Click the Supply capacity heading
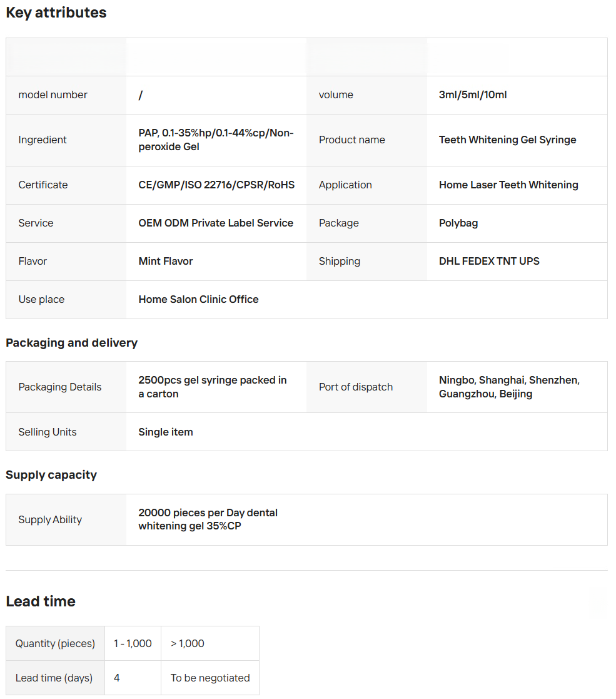The width and height of the screenshot is (616, 699). click(51, 475)
